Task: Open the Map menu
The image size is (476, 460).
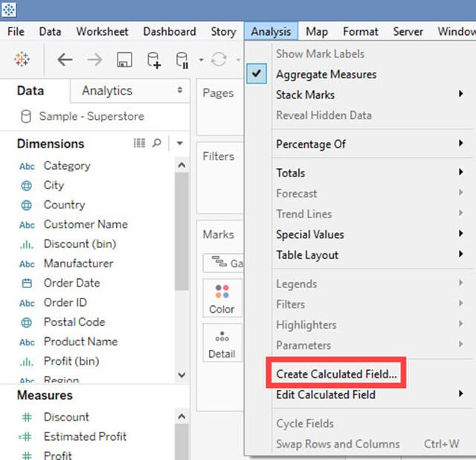Action: [317, 31]
